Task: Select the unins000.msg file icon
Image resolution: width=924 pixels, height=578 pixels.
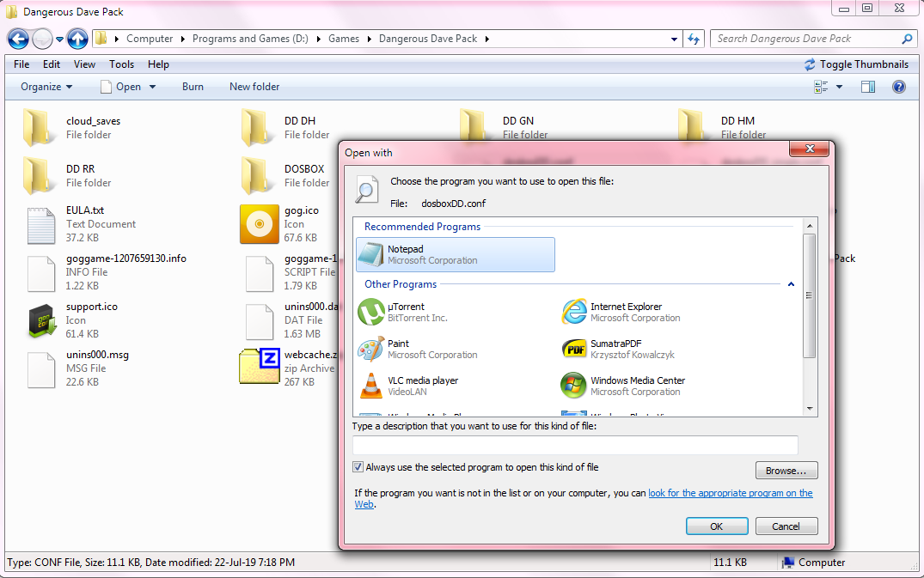Action: 41,368
